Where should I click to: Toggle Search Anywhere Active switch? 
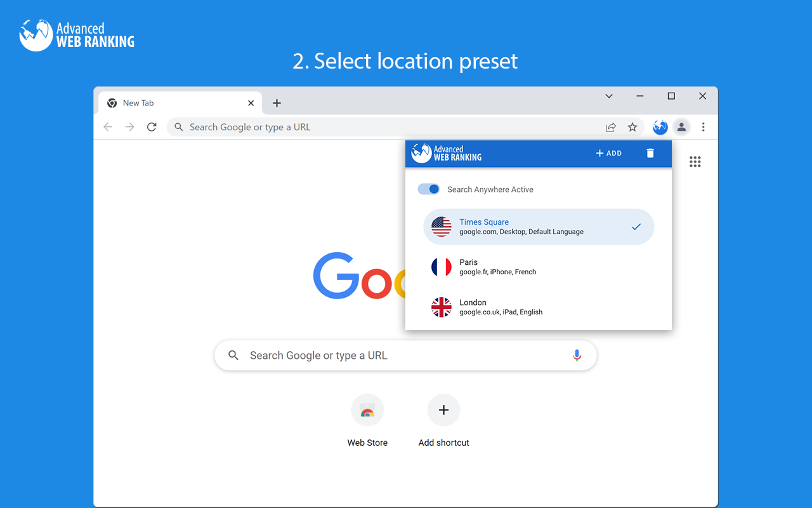coord(429,189)
